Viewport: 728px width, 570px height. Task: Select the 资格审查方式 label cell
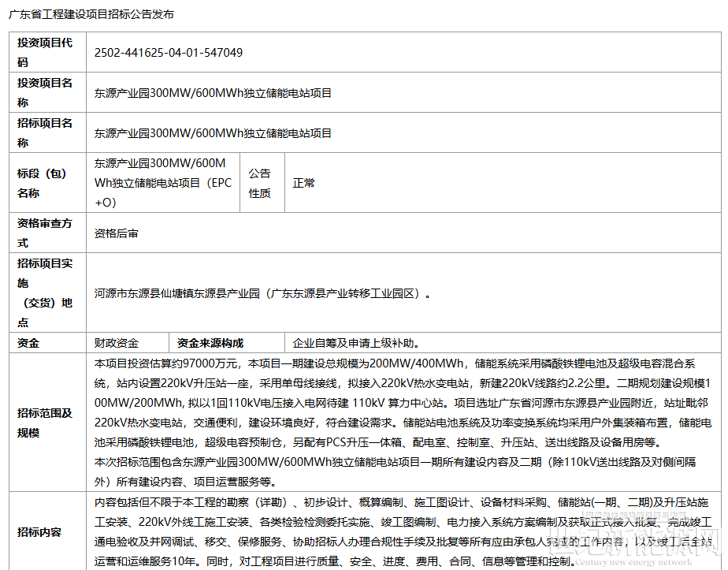(46, 233)
